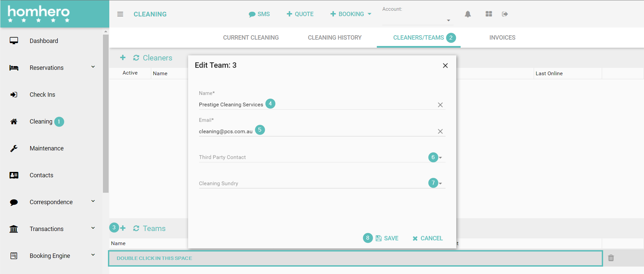Open the notifications bell

coord(468,14)
